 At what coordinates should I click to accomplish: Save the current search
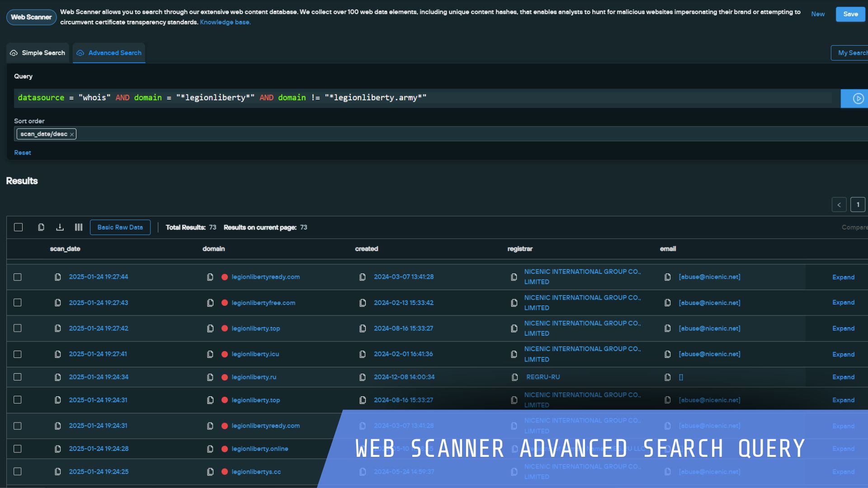coord(850,14)
